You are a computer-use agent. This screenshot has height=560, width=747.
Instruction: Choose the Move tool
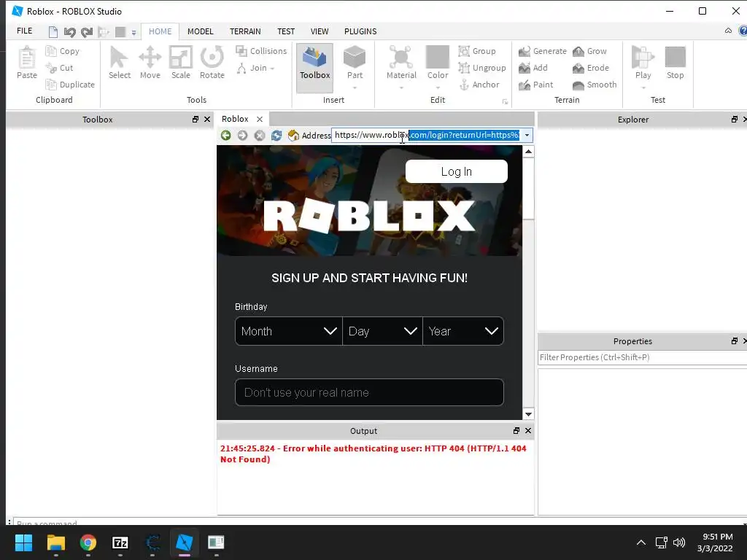point(150,63)
